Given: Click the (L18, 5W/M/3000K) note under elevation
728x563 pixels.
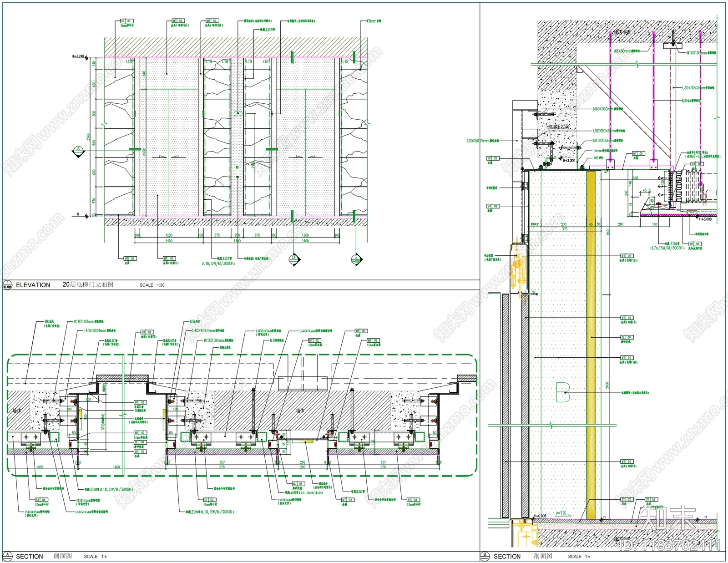Looking at the screenshot, I should coord(218,264).
